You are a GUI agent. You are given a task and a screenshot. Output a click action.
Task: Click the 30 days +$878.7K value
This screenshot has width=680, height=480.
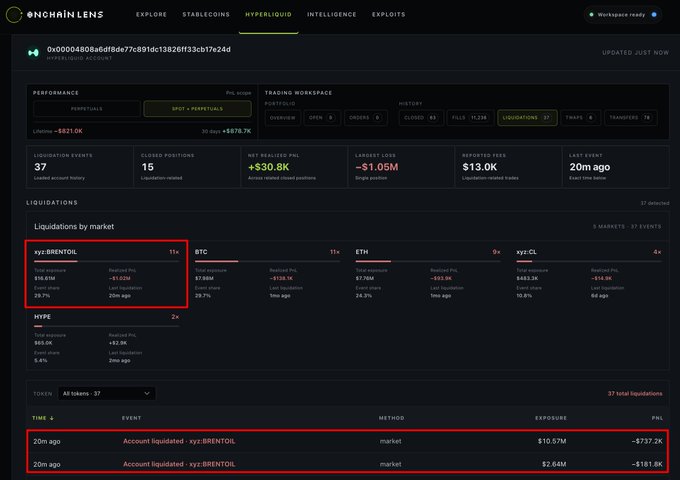(x=236, y=131)
